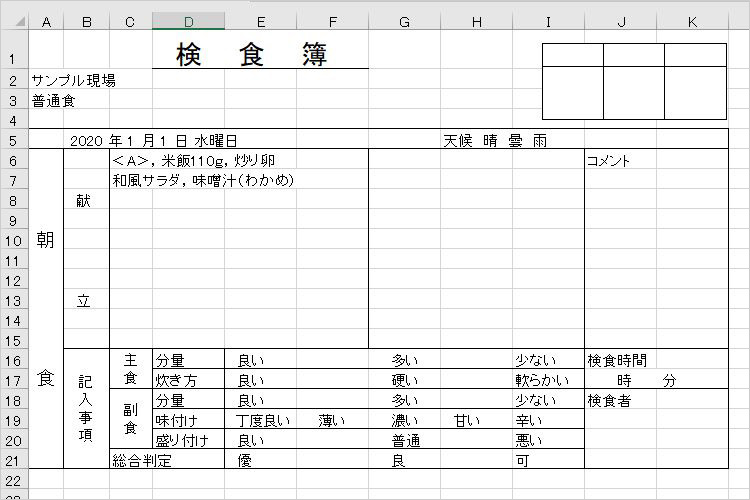Click 可 in row 21
The height and width of the screenshot is (500, 750).
coord(522,461)
